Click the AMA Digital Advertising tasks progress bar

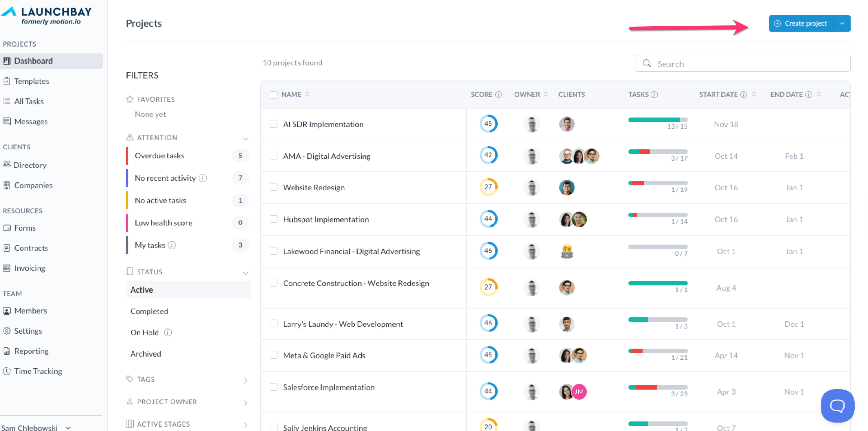(657, 152)
